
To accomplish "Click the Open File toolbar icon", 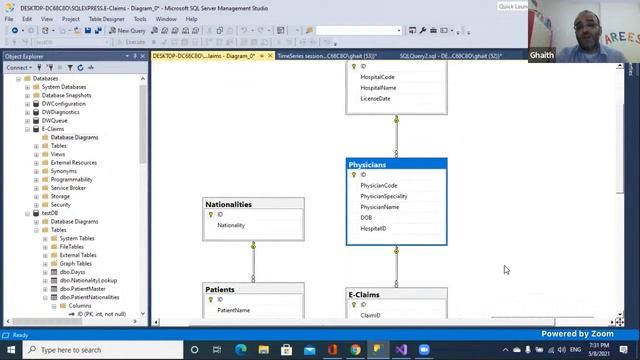I will point(77,31).
